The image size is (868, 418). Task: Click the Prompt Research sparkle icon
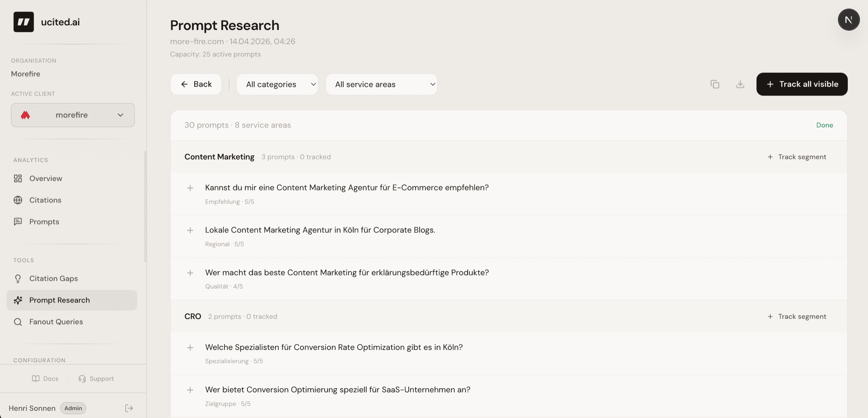pyautogui.click(x=18, y=300)
